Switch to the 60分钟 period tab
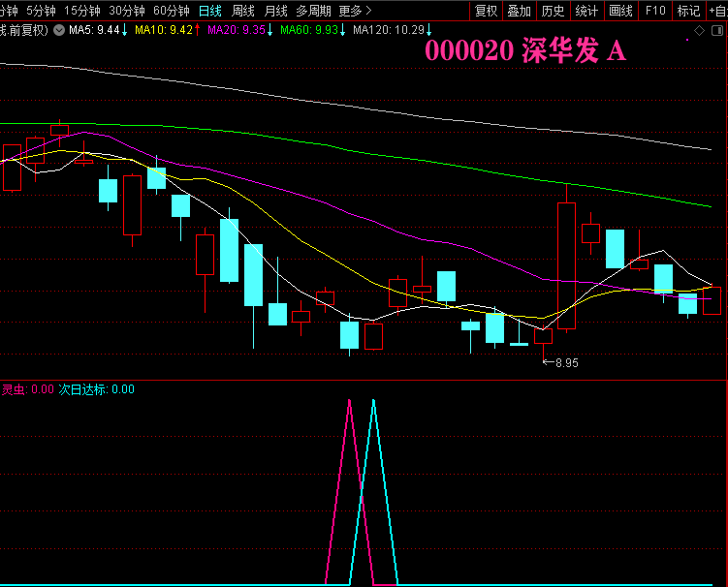 pyautogui.click(x=172, y=11)
